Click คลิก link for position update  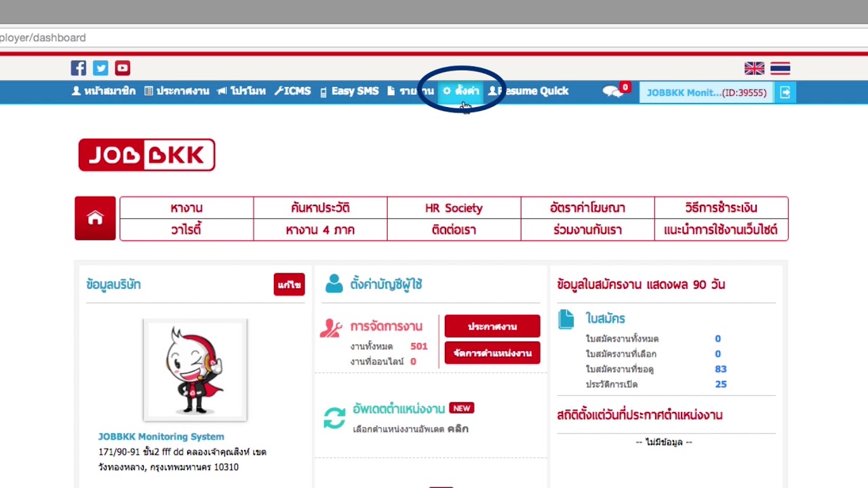pyautogui.click(x=458, y=429)
